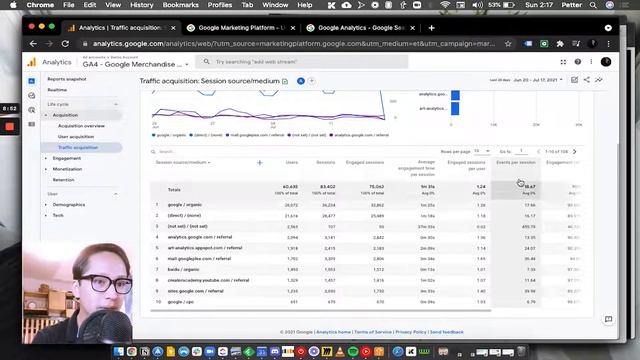Screen dimensions: 640x360
Task: Expand the Engagement section
Action: click(x=67, y=158)
